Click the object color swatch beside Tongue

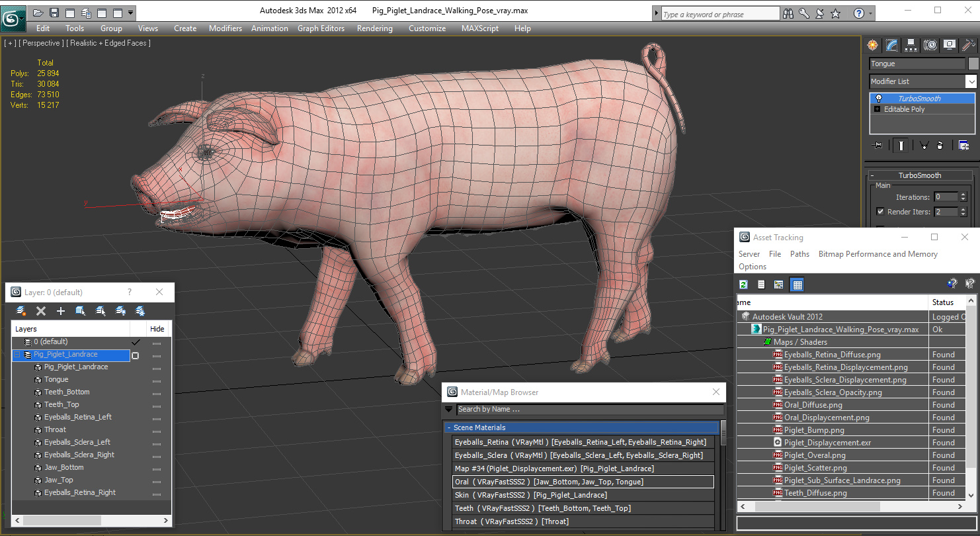click(x=973, y=64)
